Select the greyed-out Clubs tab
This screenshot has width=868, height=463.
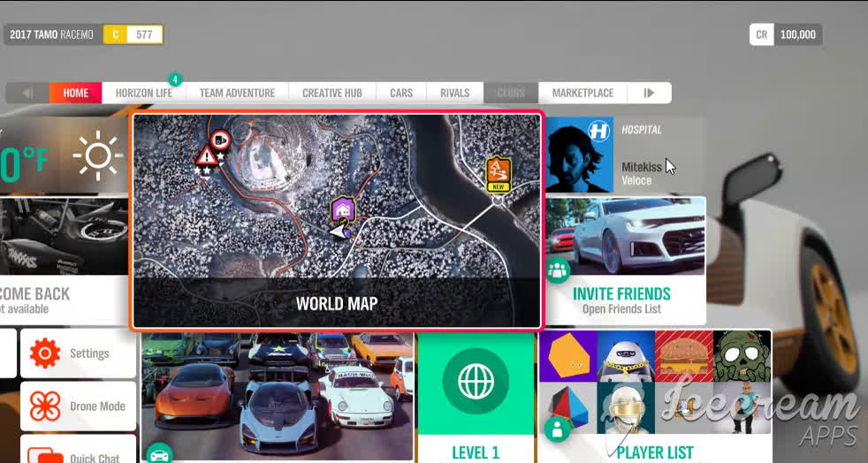point(510,93)
